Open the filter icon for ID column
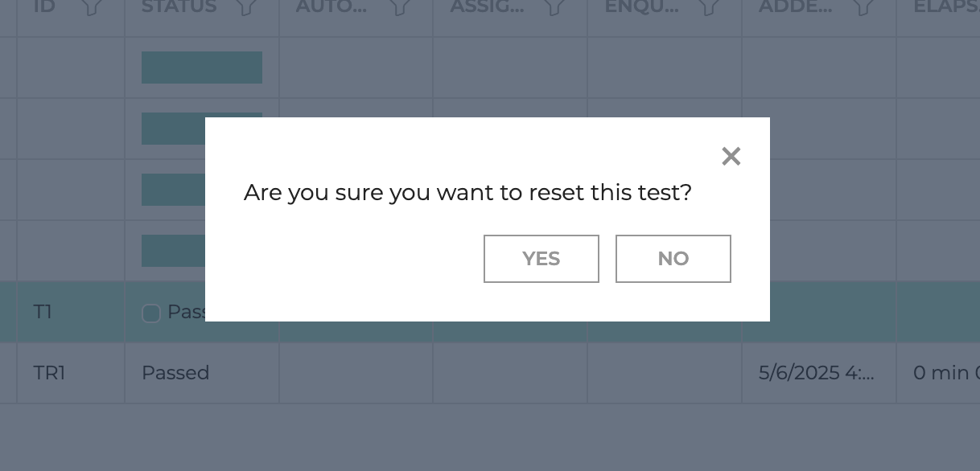The height and width of the screenshot is (471, 980). click(x=92, y=7)
